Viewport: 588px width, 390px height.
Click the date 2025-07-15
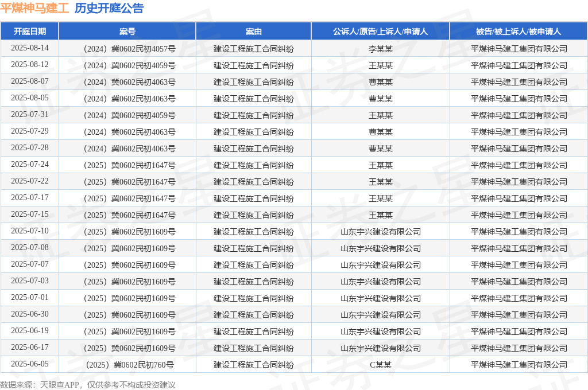coord(30,214)
